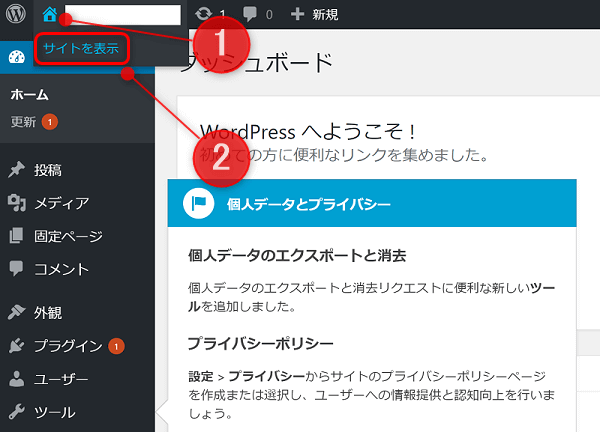This screenshot has width=600, height=432.
Task: Open the updates circular-arrows icon
Action: click(203, 14)
